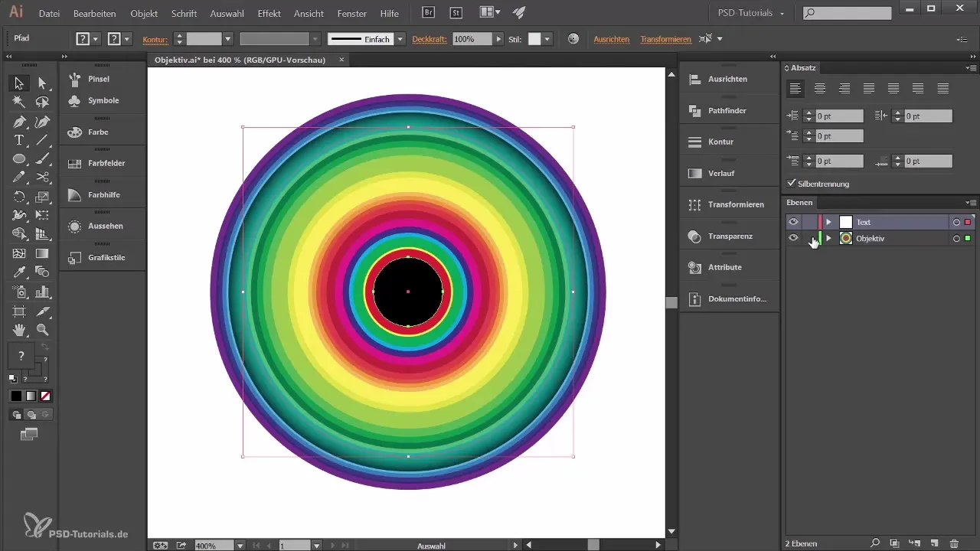The image size is (980, 551).
Task: Click the None swatch below fill/stroke
Action: click(46, 396)
